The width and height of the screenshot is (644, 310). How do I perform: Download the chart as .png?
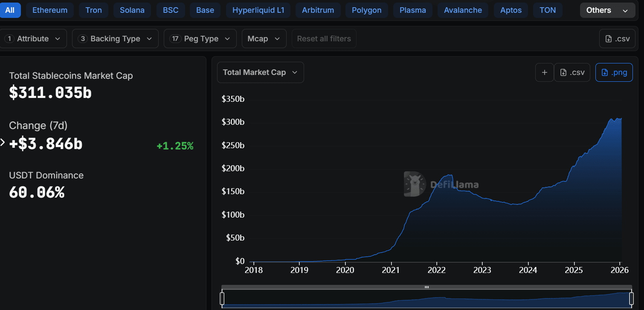click(614, 72)
